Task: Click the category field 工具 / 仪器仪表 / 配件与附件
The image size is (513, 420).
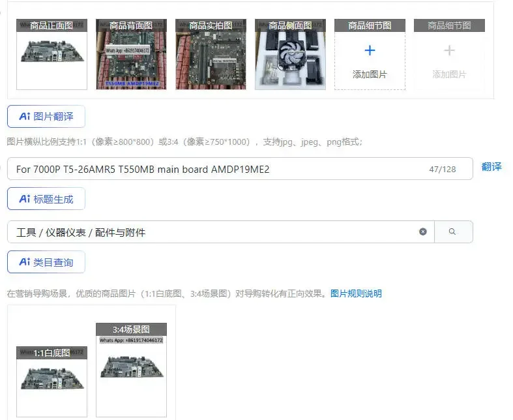Action: click(x=221, y=232)
